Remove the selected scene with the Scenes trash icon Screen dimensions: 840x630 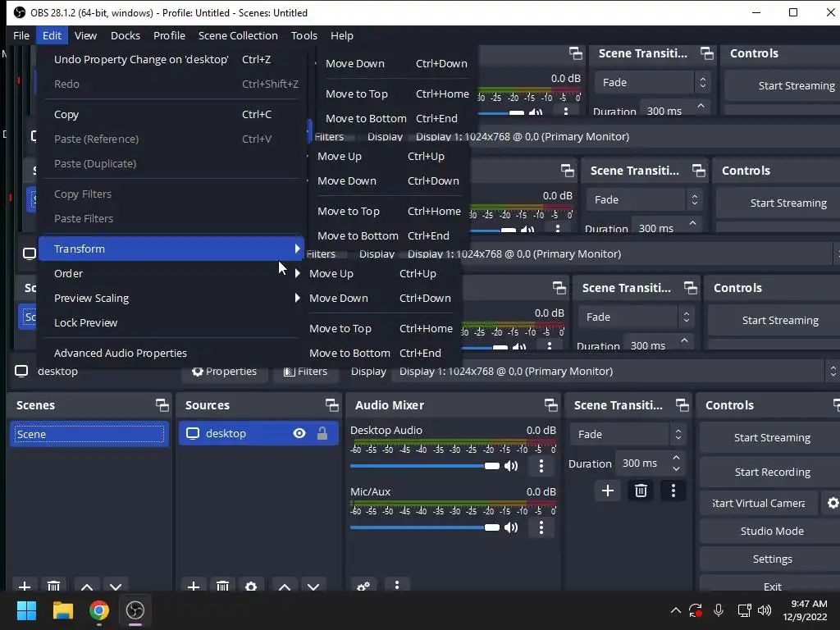point(53,586)
